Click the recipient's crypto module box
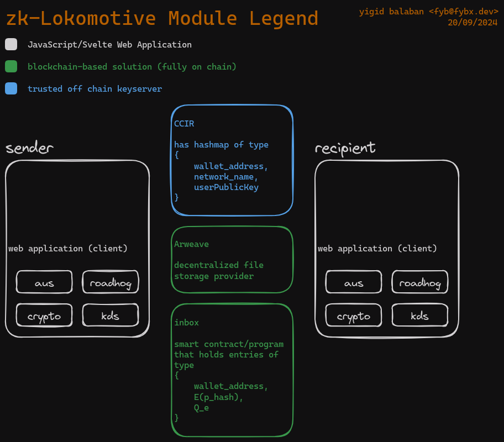The width and height of the screenshot is (504, 442). tap(354, 315)
